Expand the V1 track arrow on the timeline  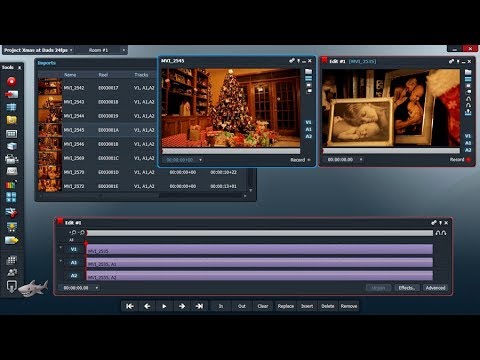click(x=61, y=248)
